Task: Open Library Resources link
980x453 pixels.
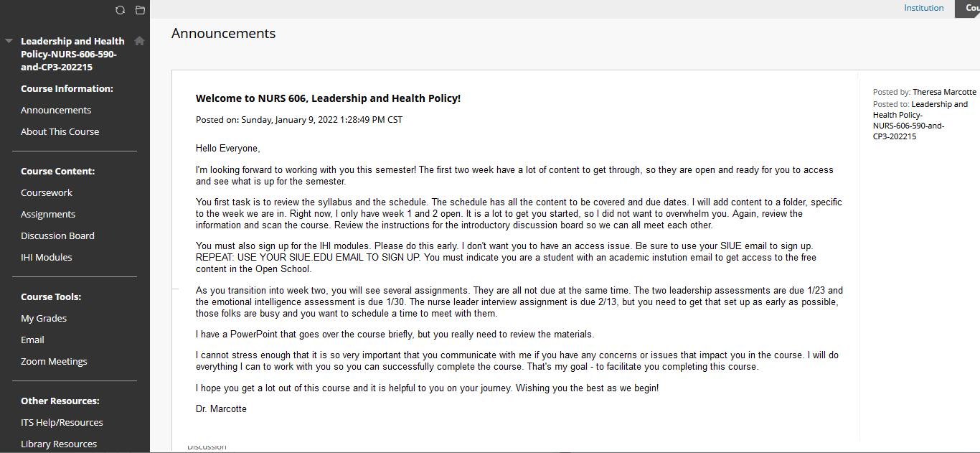Action: (x=59, y=444)
